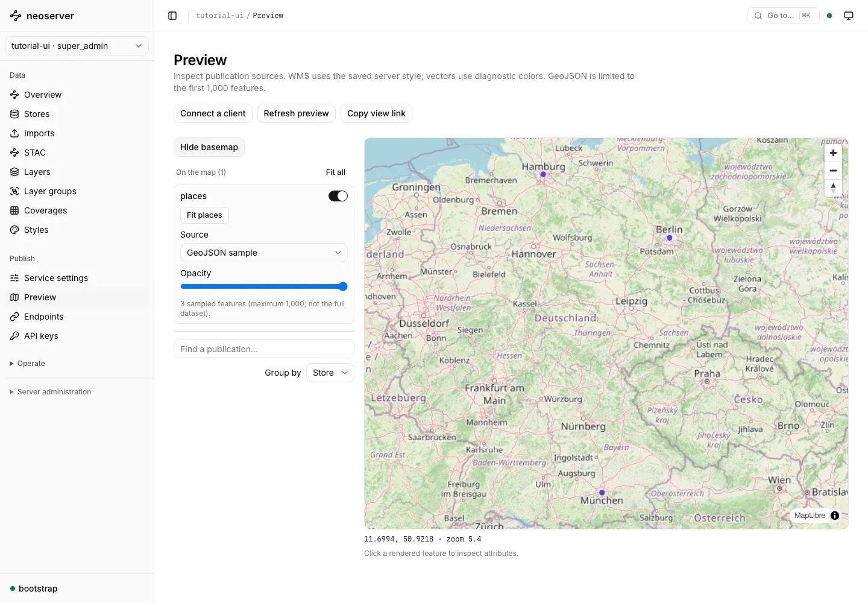The width and height of the screenshot is (868, 603).
Task: Open the tutorial-ui super_admin workspace selector
Action: click(77, 46)
